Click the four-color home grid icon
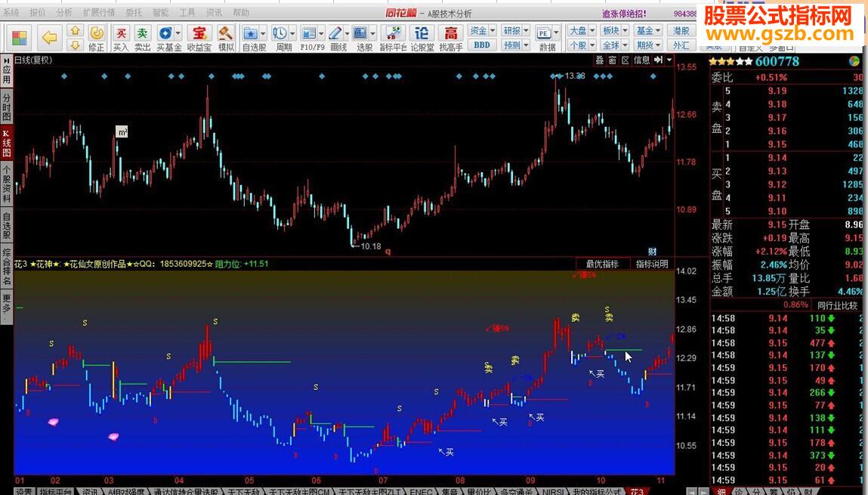 click(20, 38)
